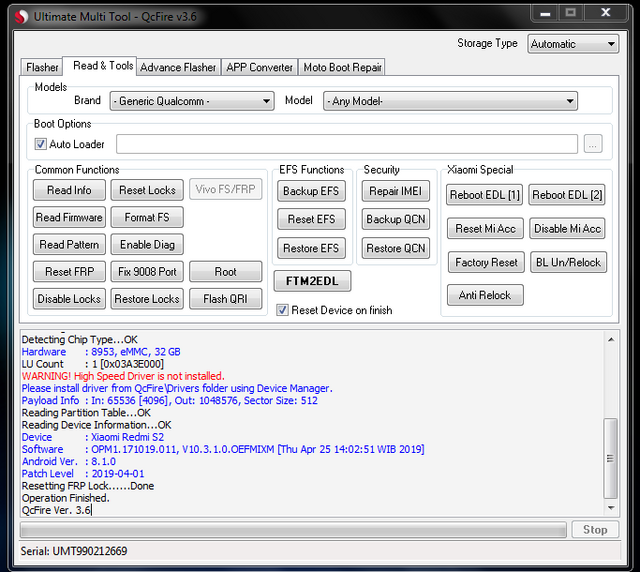Click the Disable Locks button
640x572 pixels.
tap(69, 299)
